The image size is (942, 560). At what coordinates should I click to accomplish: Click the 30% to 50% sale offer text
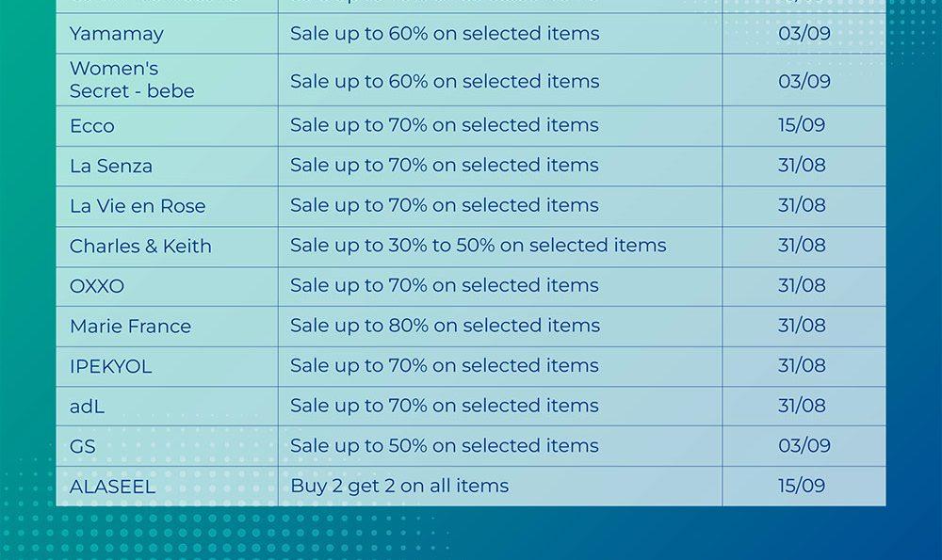point(478,246)
